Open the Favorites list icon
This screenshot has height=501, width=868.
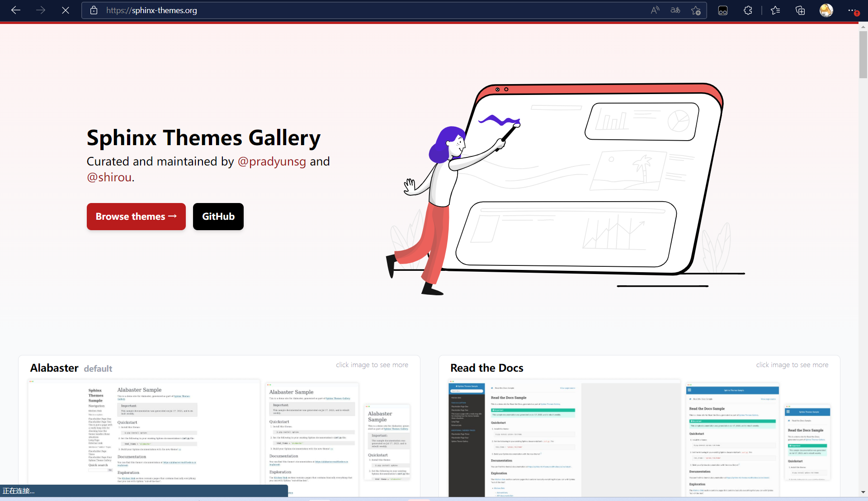(775, 10)
